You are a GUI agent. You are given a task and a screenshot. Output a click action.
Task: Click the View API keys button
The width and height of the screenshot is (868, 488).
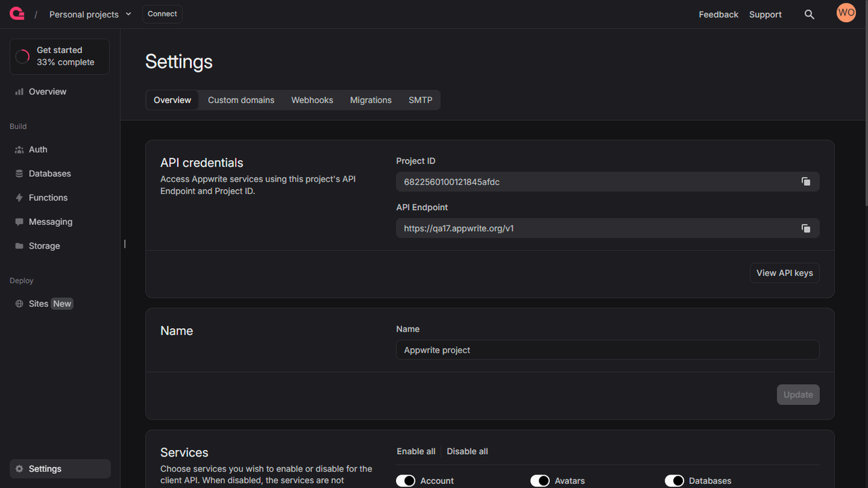[785, 272]
